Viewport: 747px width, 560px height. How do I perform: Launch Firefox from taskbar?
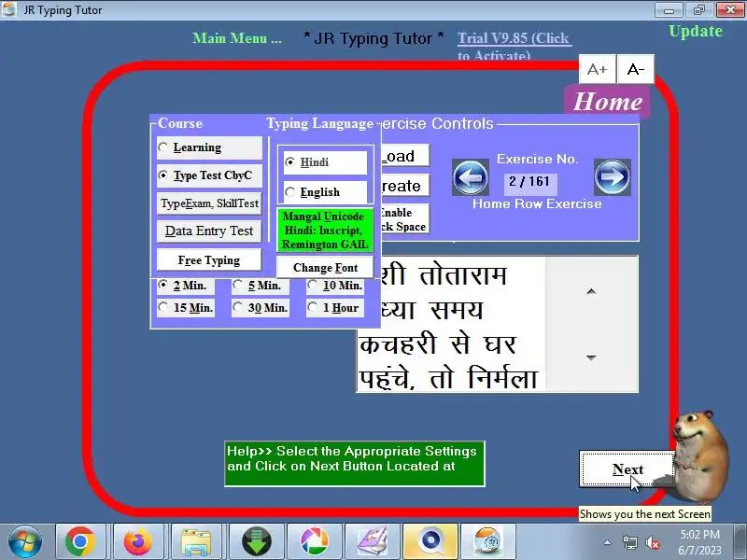[137, 541]
